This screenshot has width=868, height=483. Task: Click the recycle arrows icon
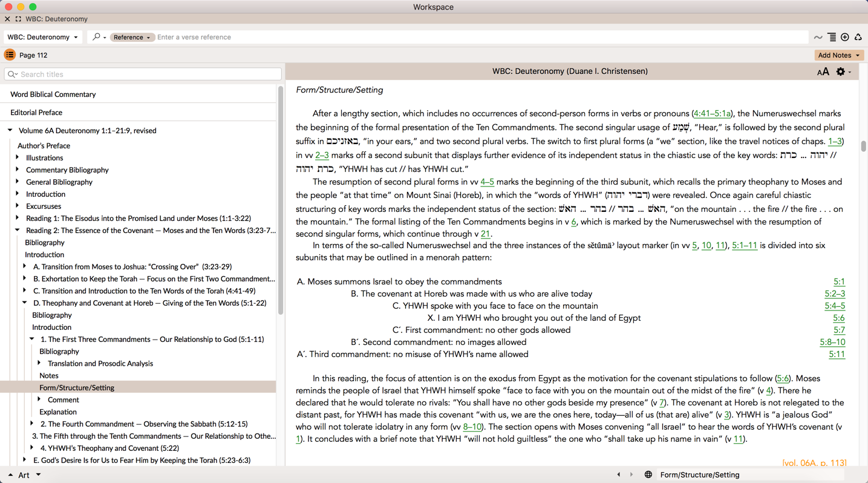click(x=858, y=38)
